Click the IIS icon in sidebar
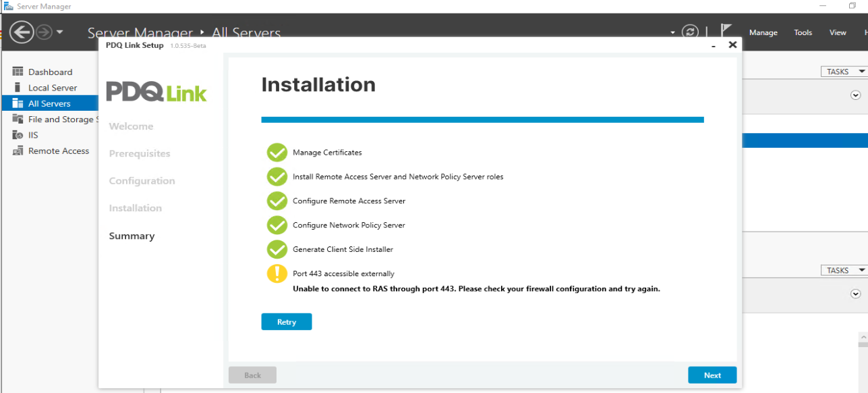The height and width of the screenshot is (393, 868). [18, 135]
